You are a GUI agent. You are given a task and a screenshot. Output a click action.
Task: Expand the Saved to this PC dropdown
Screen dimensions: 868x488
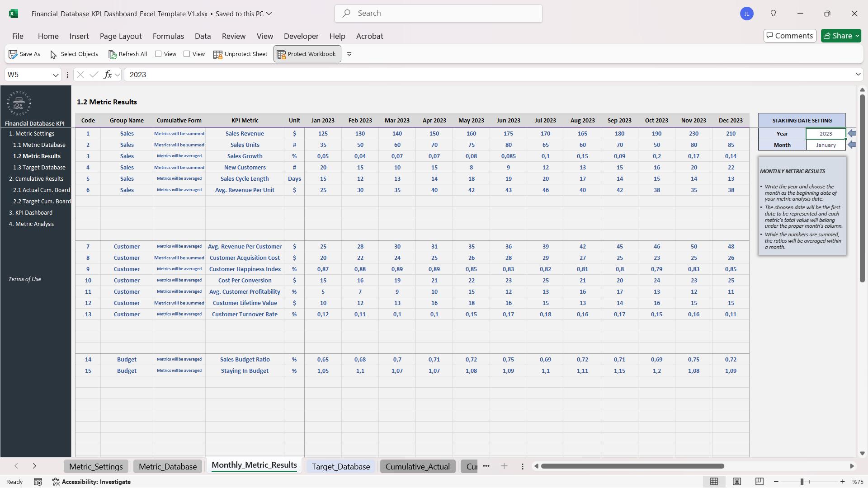click(x=269, y=14)
